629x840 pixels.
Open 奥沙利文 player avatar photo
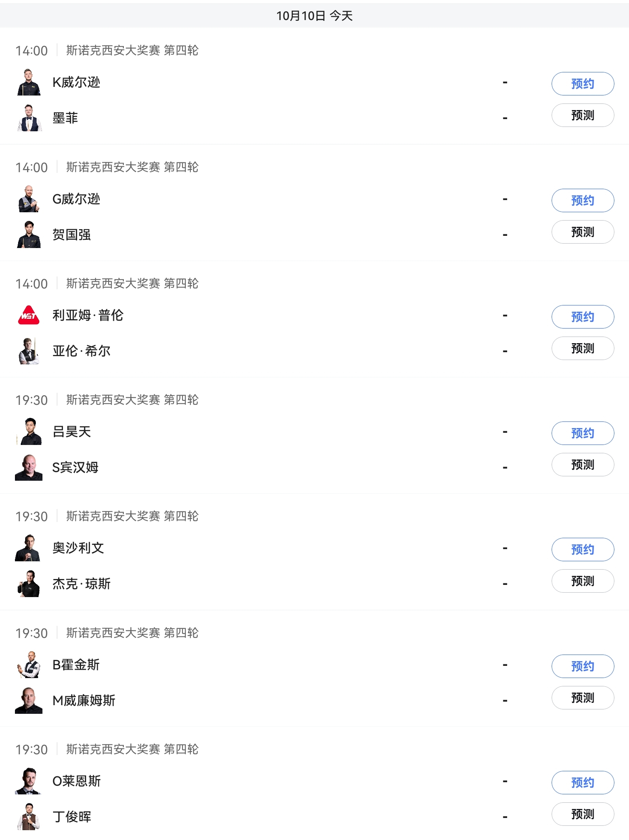click(x=29, y=548)
